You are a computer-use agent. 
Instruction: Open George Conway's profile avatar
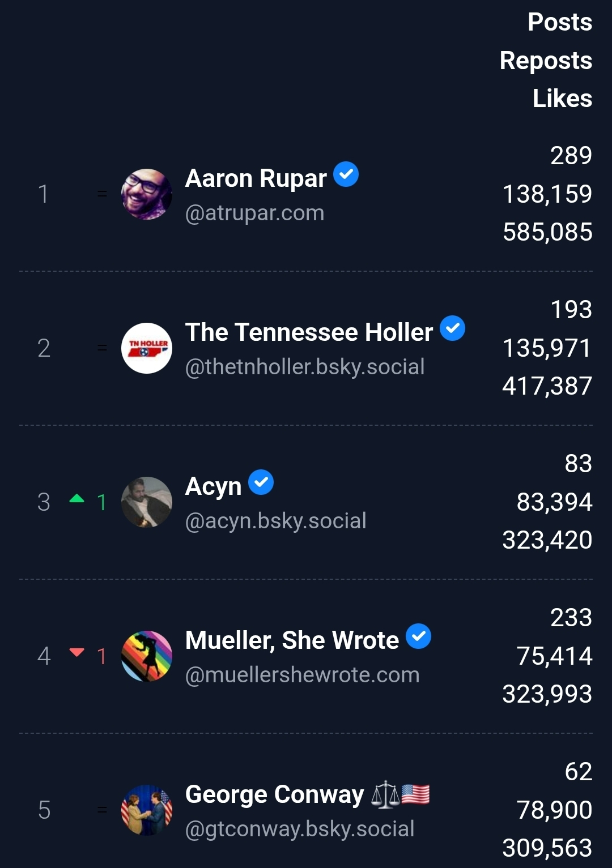147,810
